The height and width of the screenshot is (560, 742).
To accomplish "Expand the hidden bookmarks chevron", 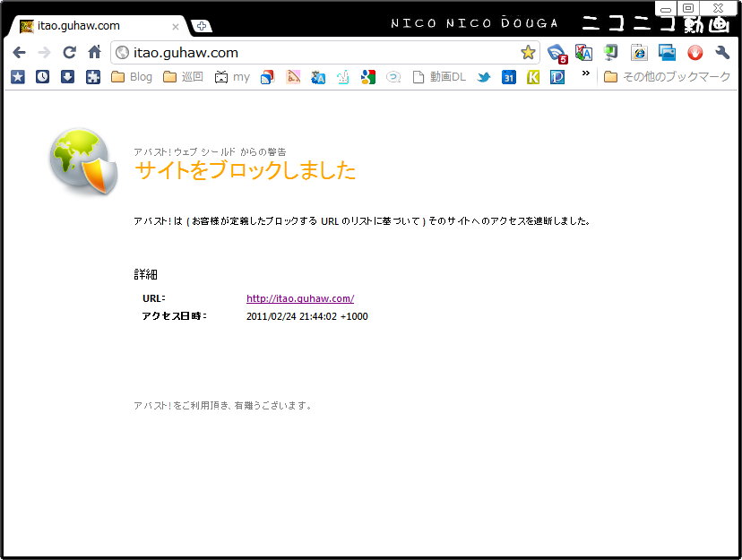I will click(x=586, y=73).
